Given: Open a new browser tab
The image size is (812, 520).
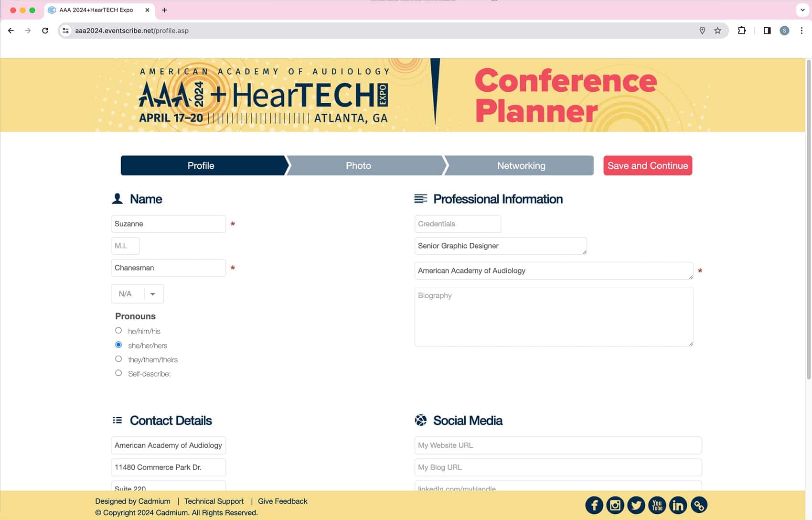Looking at the screenshot, I should click(164, 10).
